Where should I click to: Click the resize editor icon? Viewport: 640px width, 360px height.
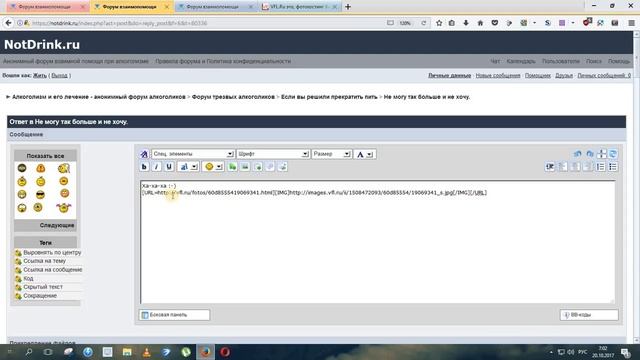click(601, 154)
